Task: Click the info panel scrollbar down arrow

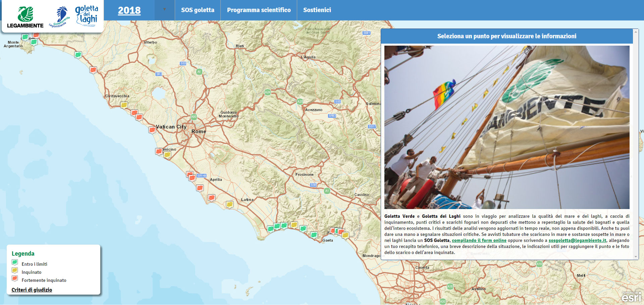Action: click(636, 257)
